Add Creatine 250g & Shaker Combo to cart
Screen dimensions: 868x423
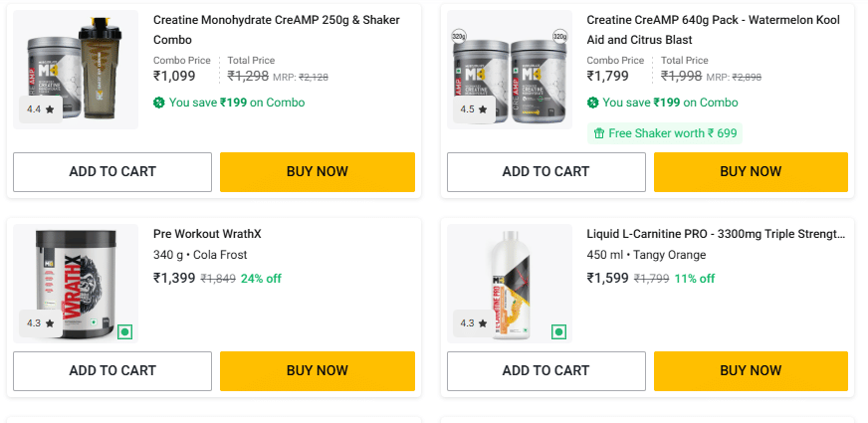112,171
